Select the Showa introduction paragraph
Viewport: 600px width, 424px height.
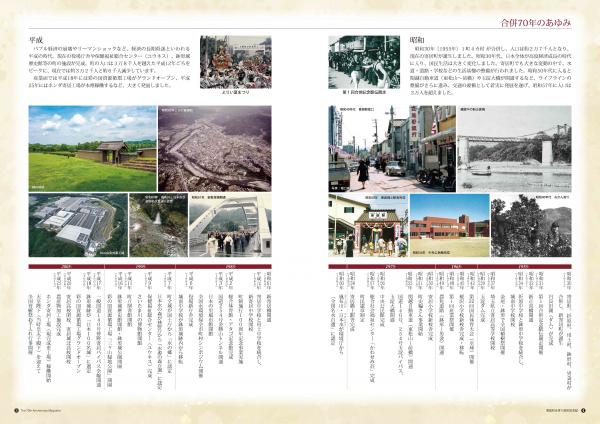(491, 71)
